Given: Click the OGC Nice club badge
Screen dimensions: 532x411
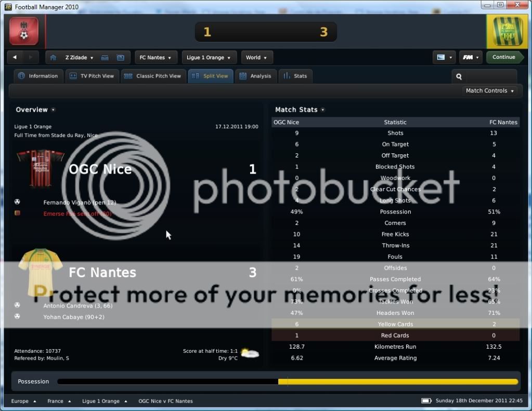Looking at the screenshot, I should [24, 32].
